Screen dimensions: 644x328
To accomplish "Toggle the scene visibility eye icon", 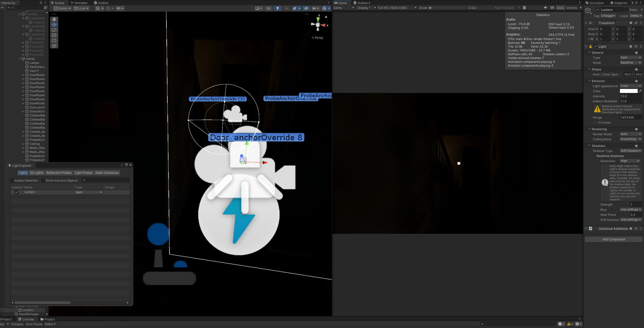I will (x=306, y=8).
